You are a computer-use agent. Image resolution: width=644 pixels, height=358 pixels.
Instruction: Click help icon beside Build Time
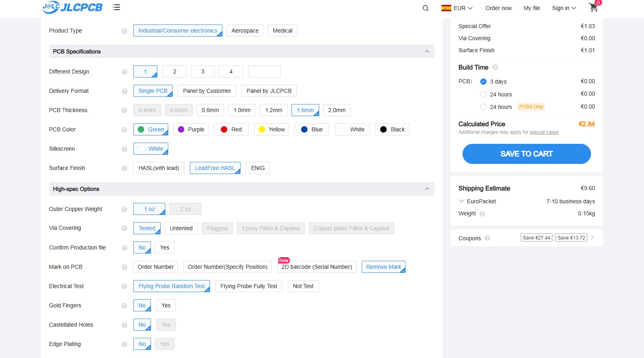(495, 67)
